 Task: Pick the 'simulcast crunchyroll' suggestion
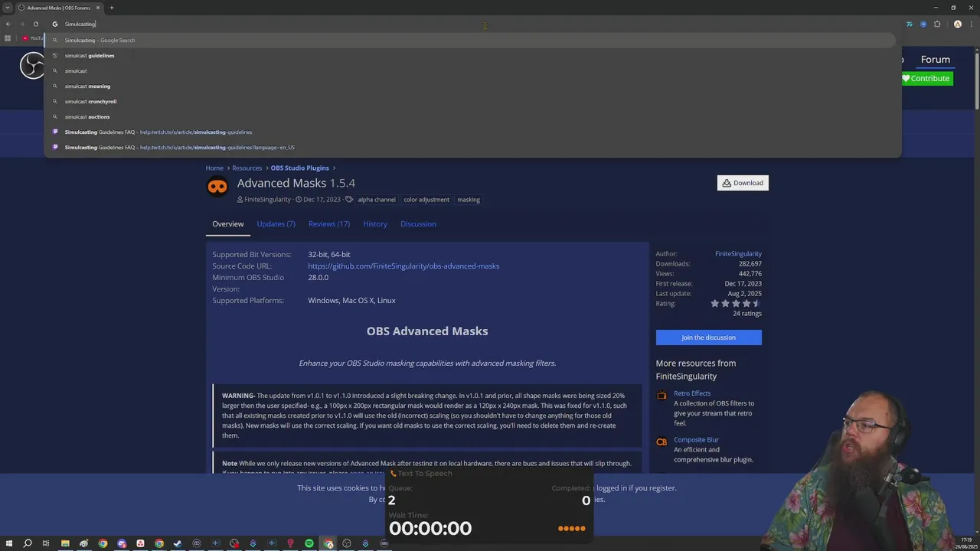472,101
